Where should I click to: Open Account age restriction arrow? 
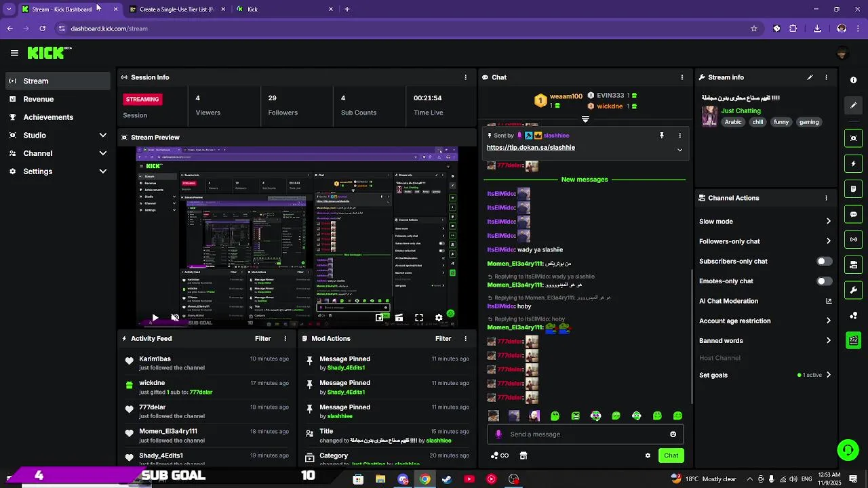click(828, 321)
